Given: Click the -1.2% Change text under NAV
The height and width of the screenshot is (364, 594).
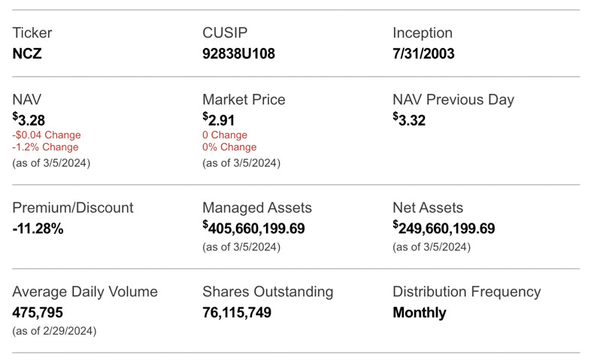Looking at the screenshot, I should (46, 147).
